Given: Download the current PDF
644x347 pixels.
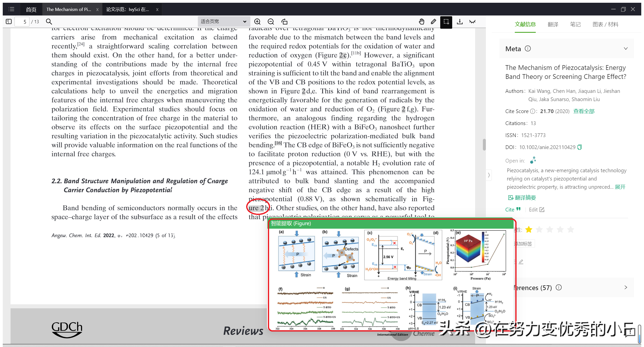Looking at the screenshot, I should coord(459,22).
